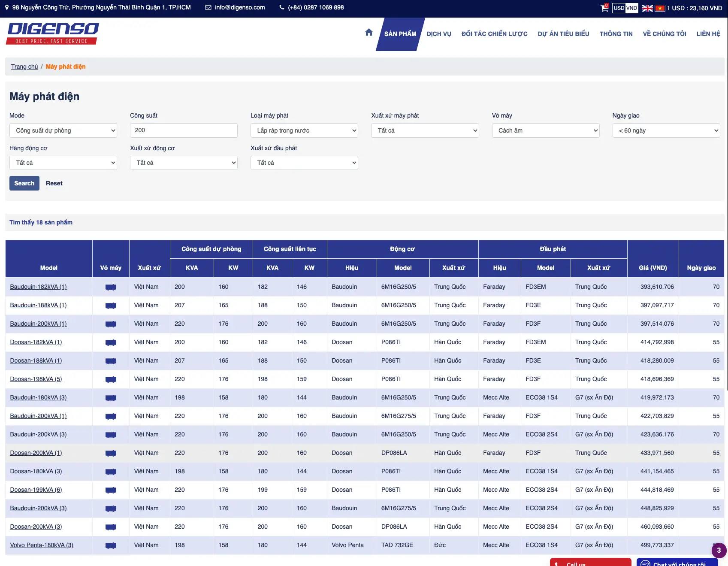The width and height of the screenshot is (728, 566).
Task: Click the Công suất input field
Action: [184, 130]
